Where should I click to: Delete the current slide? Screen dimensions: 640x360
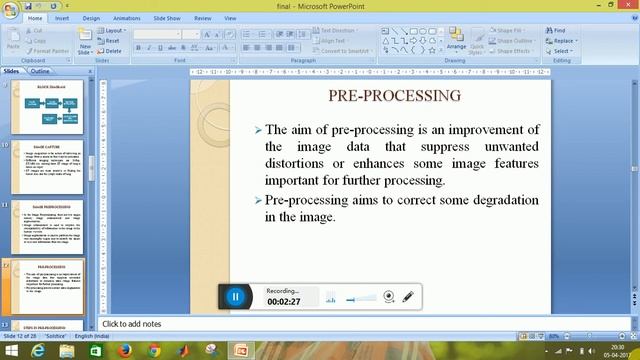pyautogui.click(x=109, y=51)
